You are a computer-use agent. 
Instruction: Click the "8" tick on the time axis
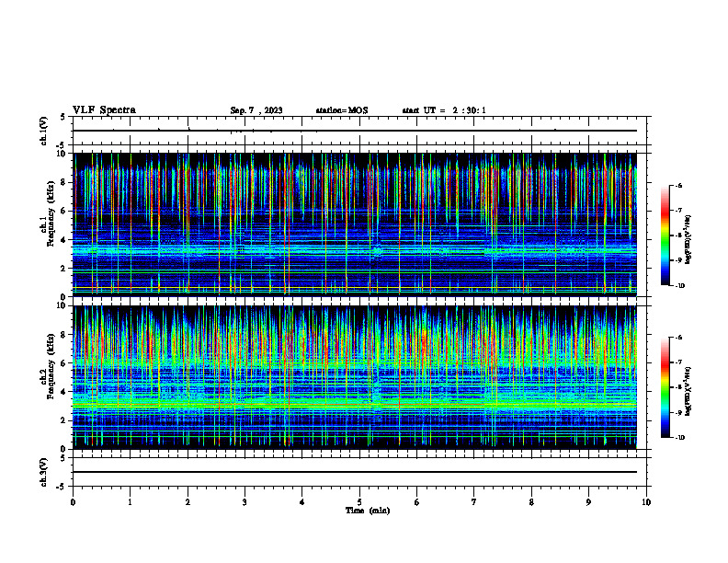coord(531,502)
